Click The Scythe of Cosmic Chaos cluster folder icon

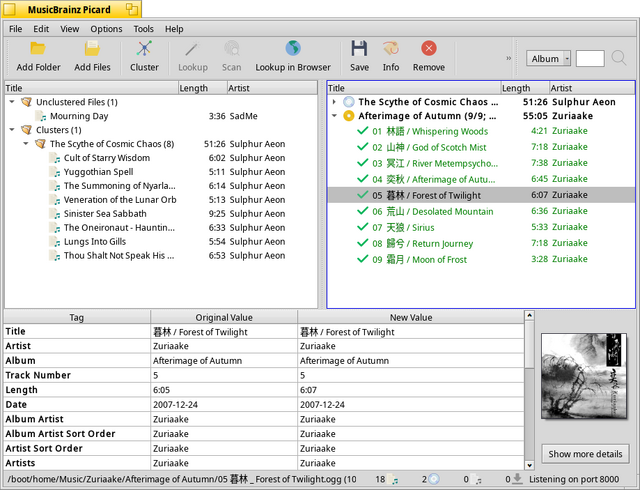click(40, 144)
